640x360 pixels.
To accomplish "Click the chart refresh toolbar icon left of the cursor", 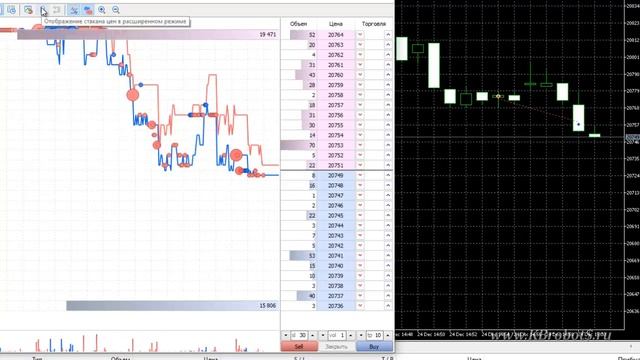I will click(28, 10).
